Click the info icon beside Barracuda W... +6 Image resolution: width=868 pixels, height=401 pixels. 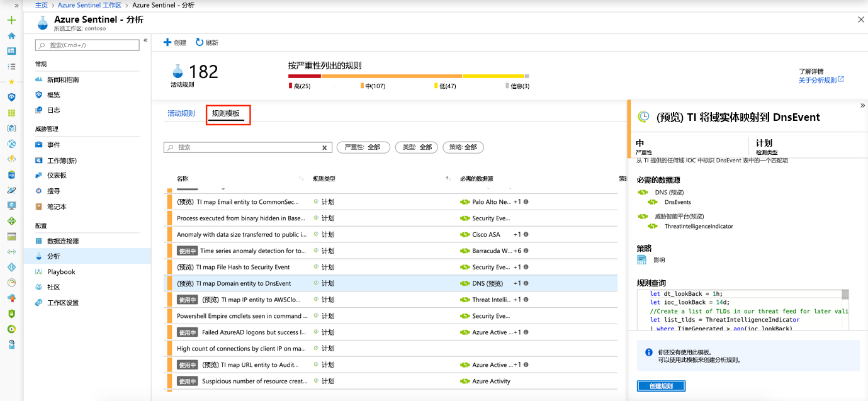point(526,251)
